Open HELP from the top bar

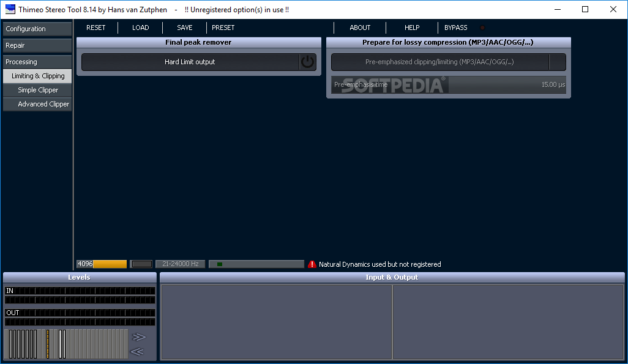click(x=412, y=28)
